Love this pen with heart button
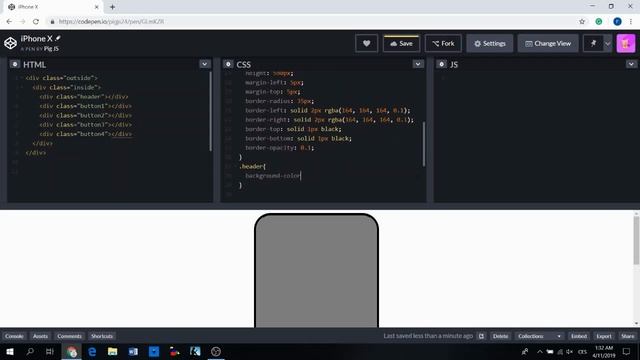Viewport: 640px width, 360px height. point(367,43)
